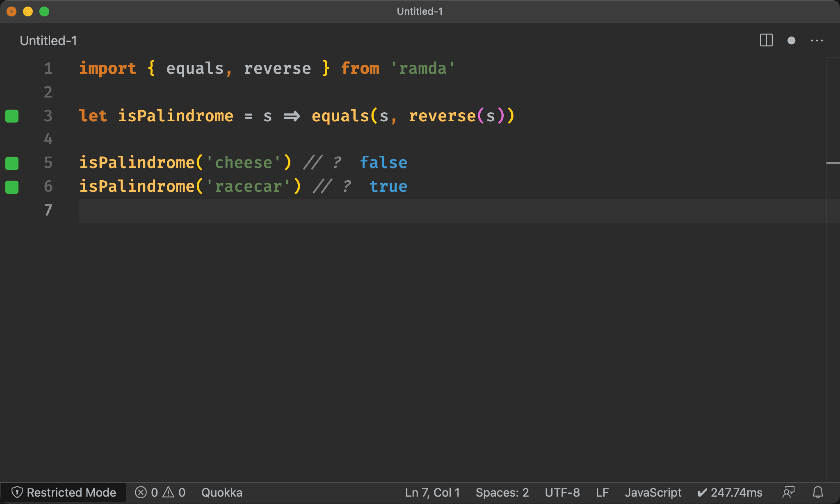The image size is (840, 504).
Task: Click the overview ruler marker in scrollbar
Action: click(833, 163)
